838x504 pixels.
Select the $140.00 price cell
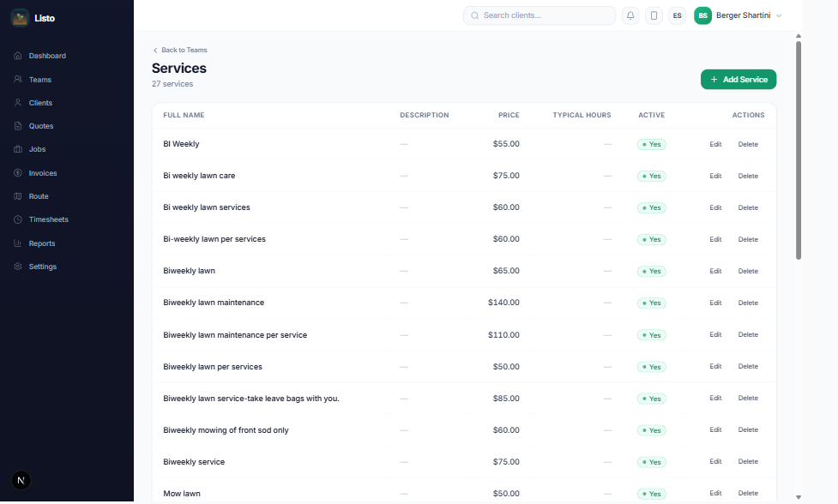[x=503, y=303]
